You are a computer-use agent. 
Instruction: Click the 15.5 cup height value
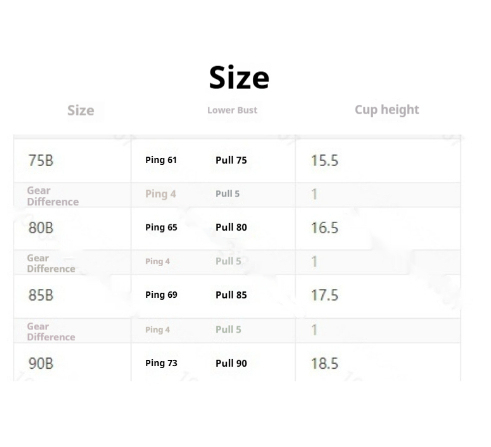click(325, 161)
